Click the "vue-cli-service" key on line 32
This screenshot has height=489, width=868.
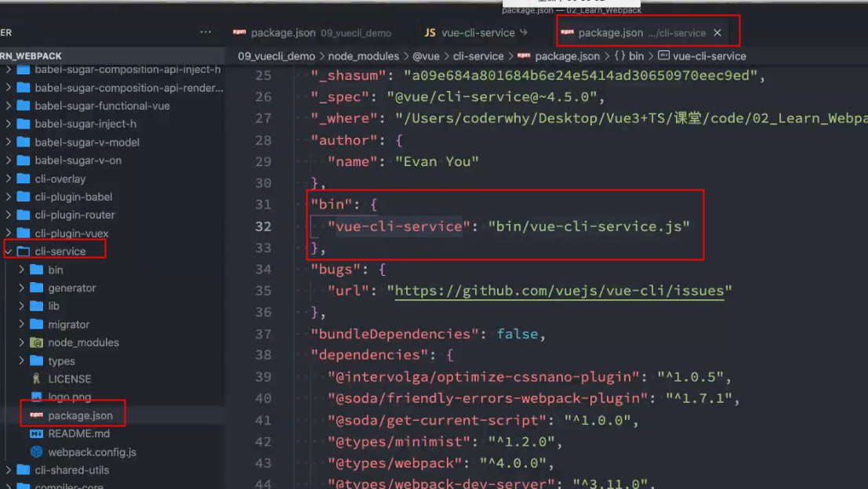point(398,226)
